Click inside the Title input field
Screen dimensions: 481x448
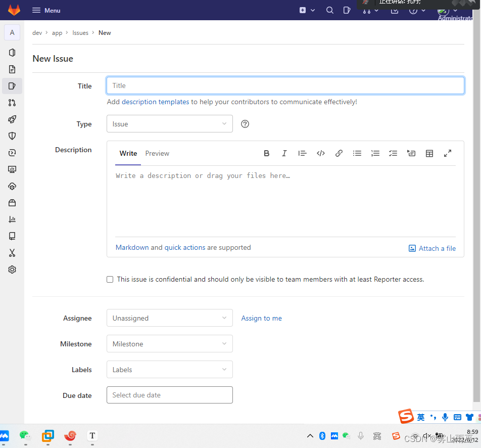click(x=285, y=85)
